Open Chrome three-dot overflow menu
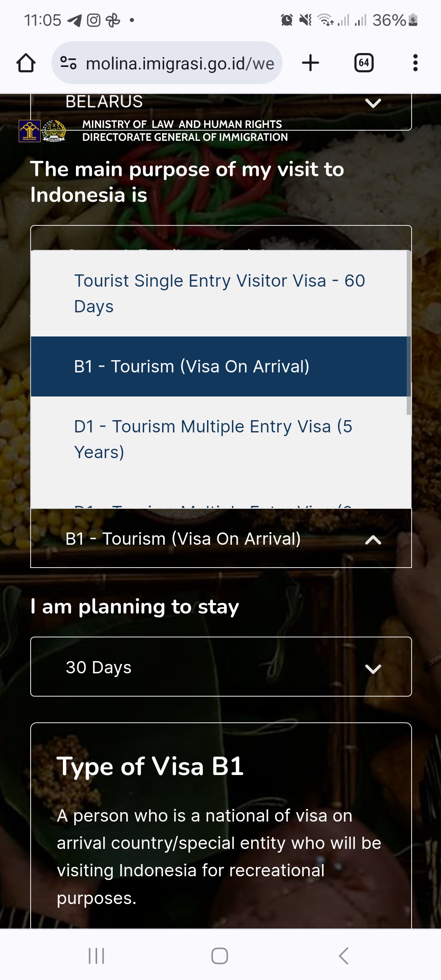 coord(415,63)
